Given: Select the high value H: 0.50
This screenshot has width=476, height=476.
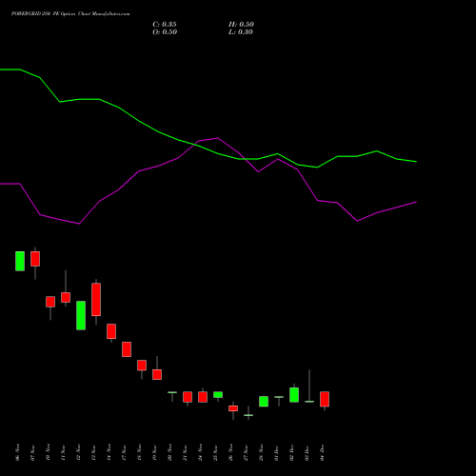Looking at the screenshot, I should click(241, 25).
